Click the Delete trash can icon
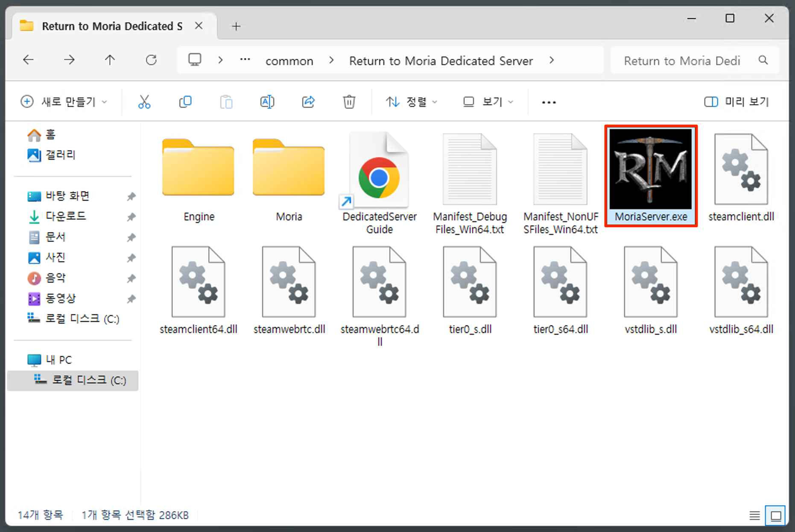The width and height of the screenshot is (795, 532). pyautogui.click(x=349, y=102)
